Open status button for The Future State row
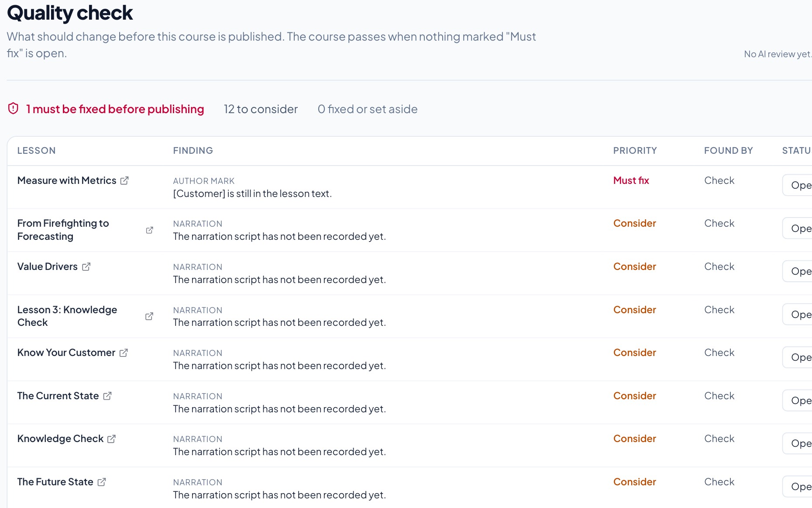The height and width of the screenshot is (508, 812). tap(798, 487)
